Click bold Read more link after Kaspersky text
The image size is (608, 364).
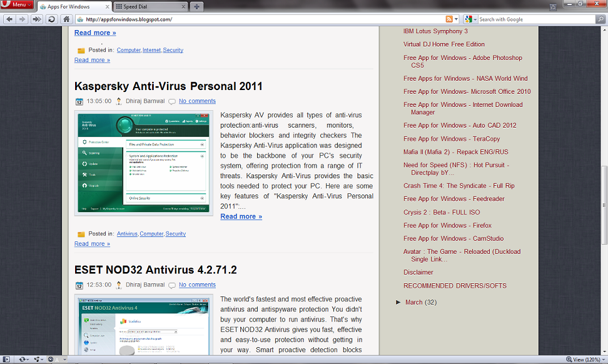click(241, 216)
